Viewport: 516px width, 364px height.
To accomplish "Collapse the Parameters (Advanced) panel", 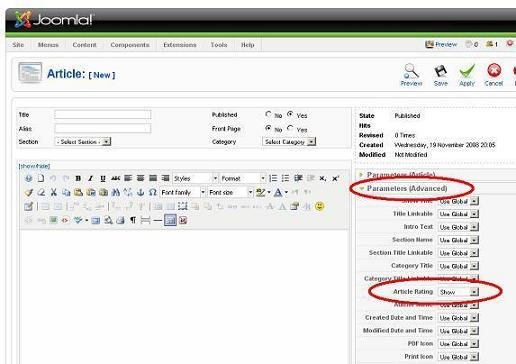I will tap(407, 188).
